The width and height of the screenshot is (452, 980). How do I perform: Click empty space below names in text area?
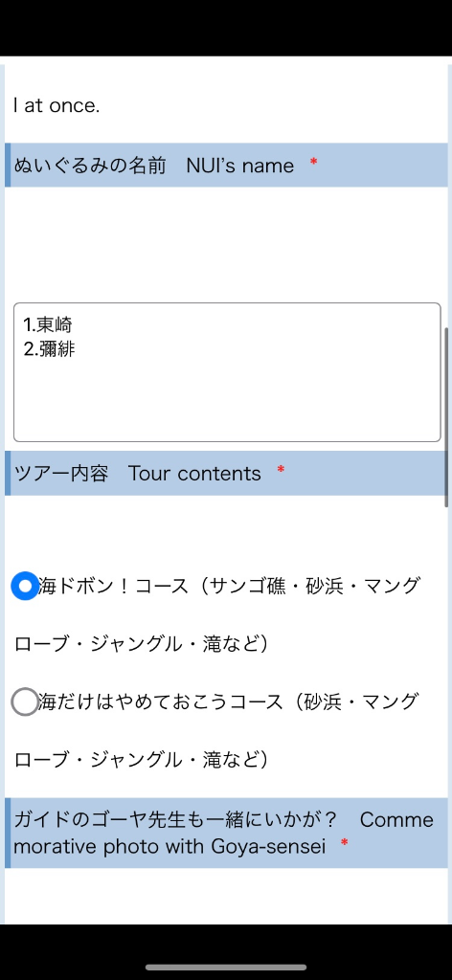pos(227,400)
